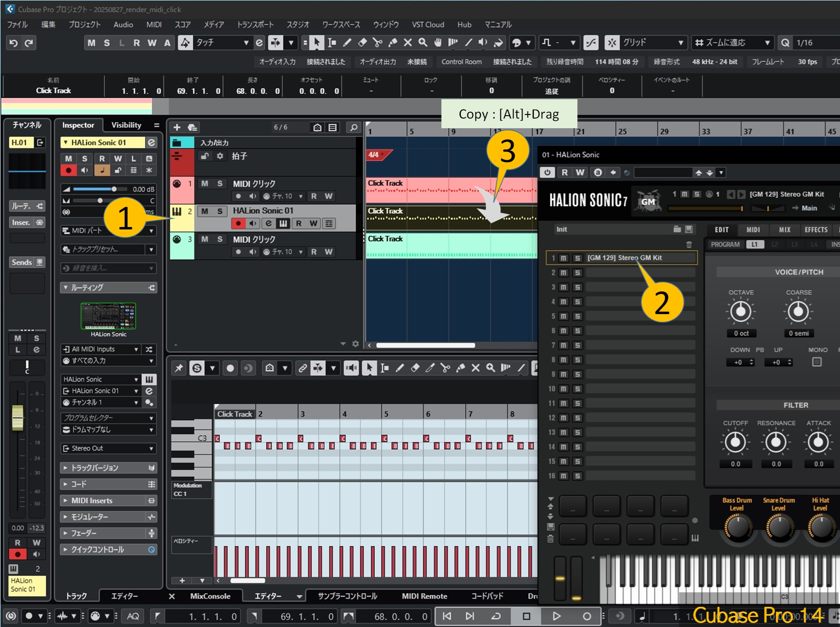Open the EFFECTS tab in HALion Sonic
Image resolution: width=840 pixels, height=627 pixels.
(816, 230)
